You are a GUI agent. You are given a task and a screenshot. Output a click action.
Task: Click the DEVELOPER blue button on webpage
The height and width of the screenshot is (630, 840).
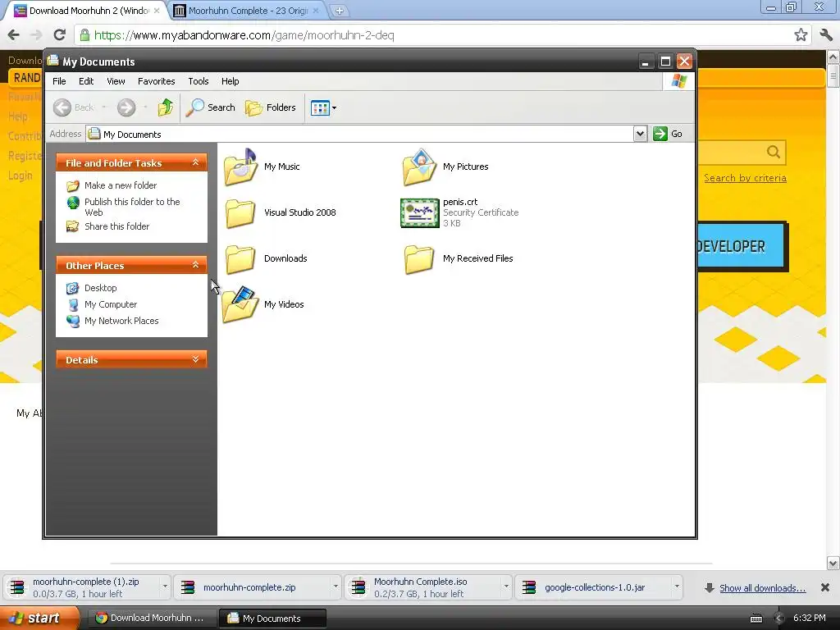pos(742,246)
